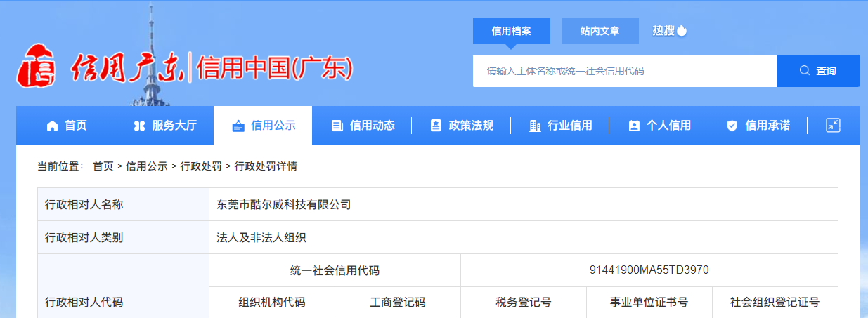Click the code 91441900MA55TD3970
This screenshot has width=868, height=318.
pyautogui.click(x=649, y=270)
